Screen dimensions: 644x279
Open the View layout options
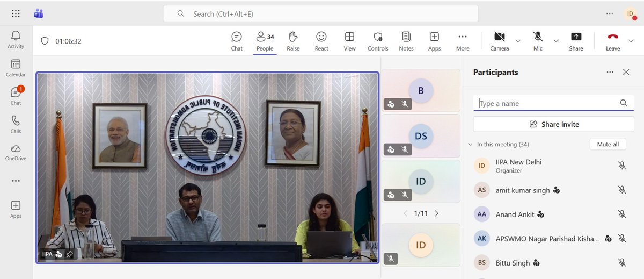[x=349, y=41]
